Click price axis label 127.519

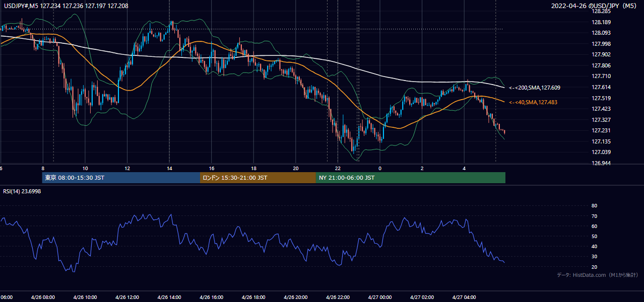(601, 98)
